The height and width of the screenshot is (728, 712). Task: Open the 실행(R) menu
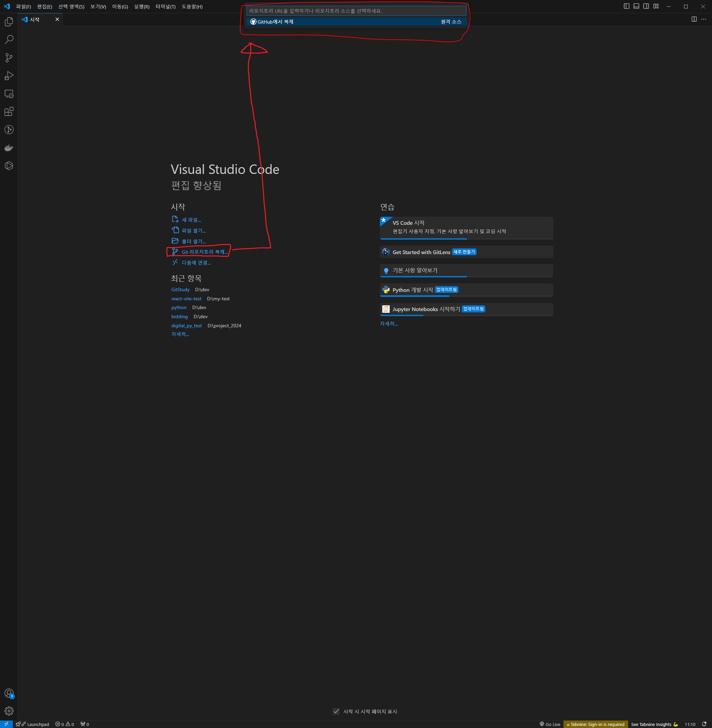pos(142,7)
